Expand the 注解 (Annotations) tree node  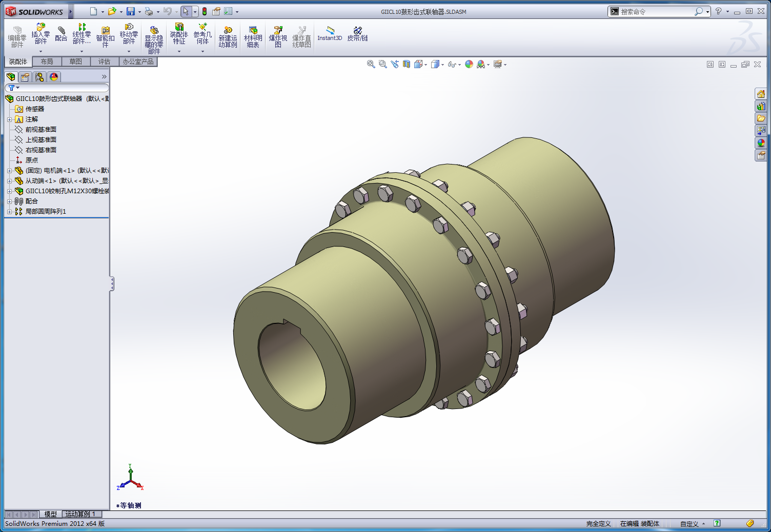pyautogui.click(x=9, y=119)
